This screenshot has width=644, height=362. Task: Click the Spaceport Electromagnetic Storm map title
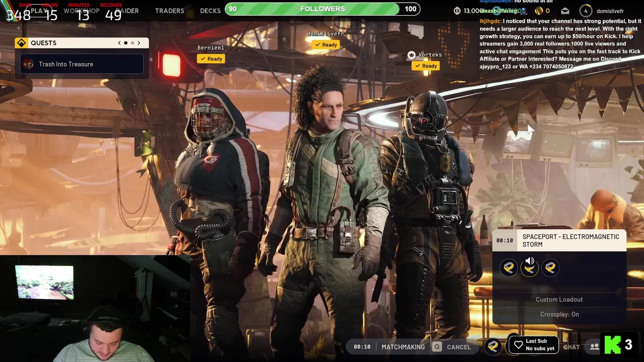click(571, 240)
